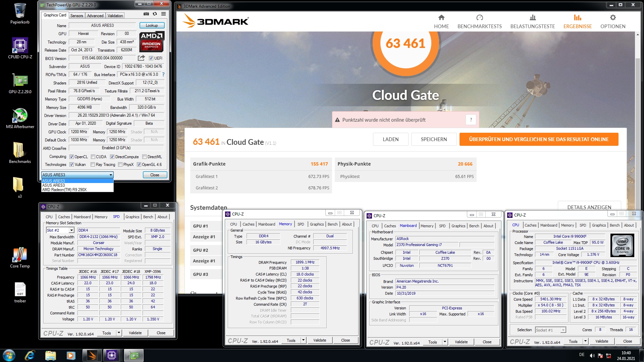The image size is (644, 362).
Task: Open Windows Media Player from taskbar
Action: click(71, 355)
